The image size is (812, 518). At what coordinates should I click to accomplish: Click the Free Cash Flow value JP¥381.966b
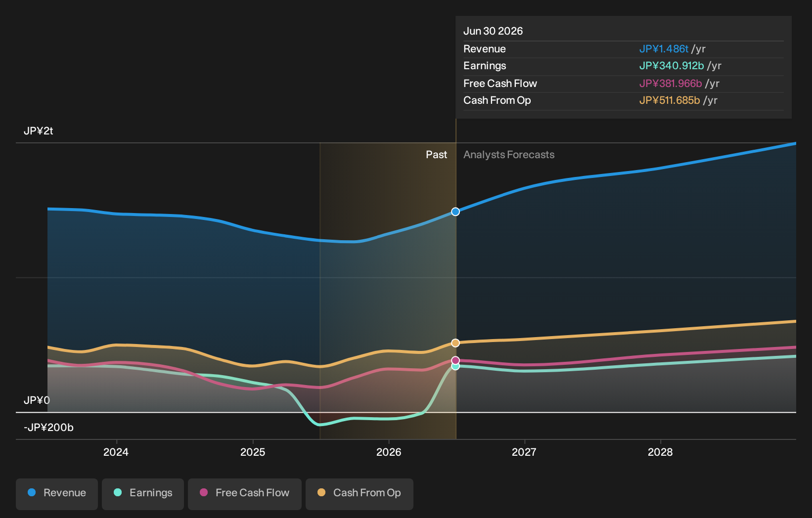tap(671, 84)
